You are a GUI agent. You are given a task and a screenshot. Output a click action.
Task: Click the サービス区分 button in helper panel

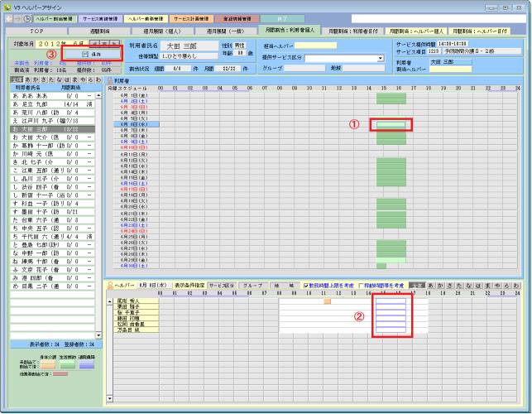pos(222,286)
